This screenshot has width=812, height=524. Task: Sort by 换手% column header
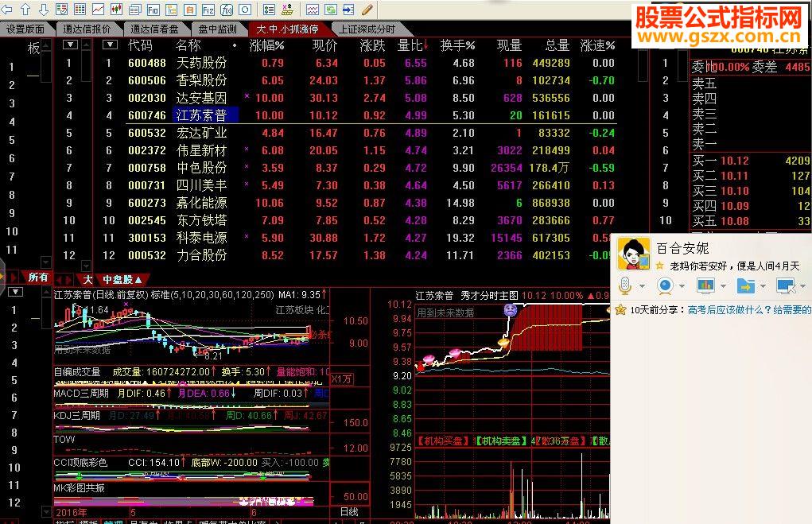tap(457, 45)
